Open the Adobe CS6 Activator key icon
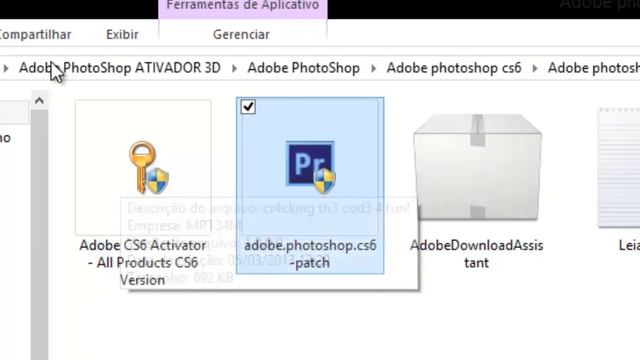Viewport: 640px width, 360px height. (x=149, y=168)
